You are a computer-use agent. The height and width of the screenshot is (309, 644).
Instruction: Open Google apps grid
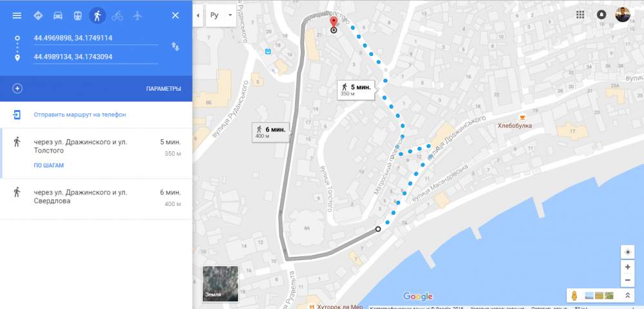[580, 15]
